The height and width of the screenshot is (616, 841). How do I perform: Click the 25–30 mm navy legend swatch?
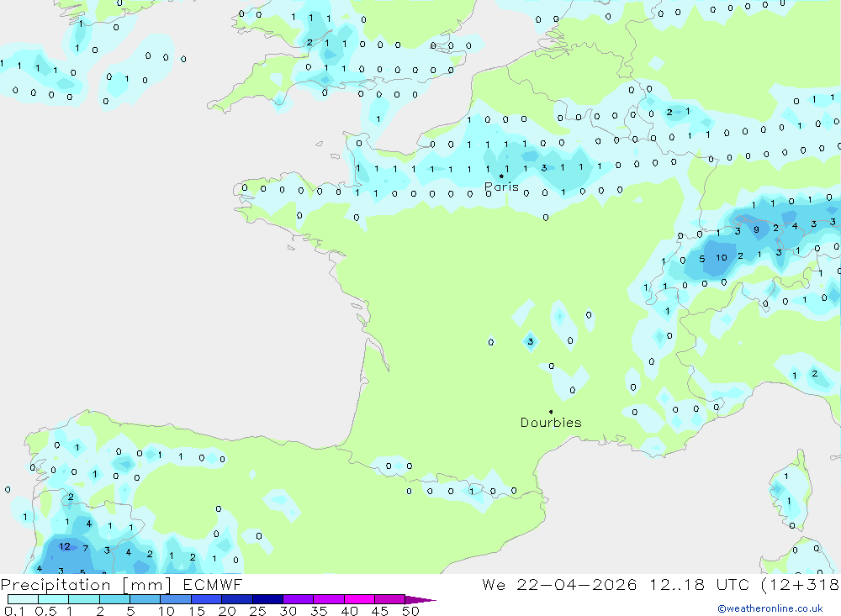pos(267,599)
